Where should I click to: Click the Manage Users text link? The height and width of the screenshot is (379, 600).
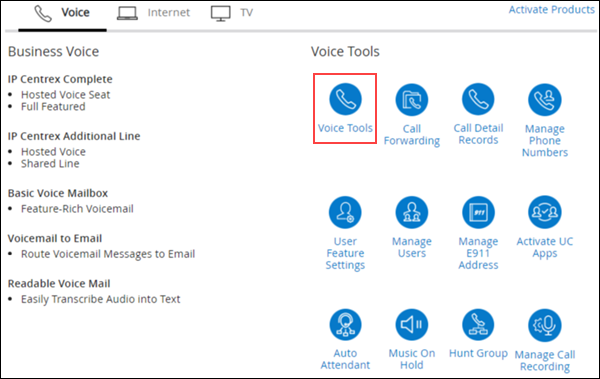[x=412, y=247]
